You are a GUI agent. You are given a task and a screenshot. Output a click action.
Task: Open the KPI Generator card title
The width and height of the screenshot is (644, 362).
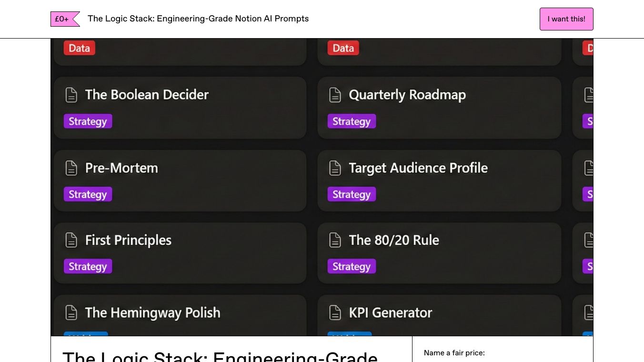point(391,313)
